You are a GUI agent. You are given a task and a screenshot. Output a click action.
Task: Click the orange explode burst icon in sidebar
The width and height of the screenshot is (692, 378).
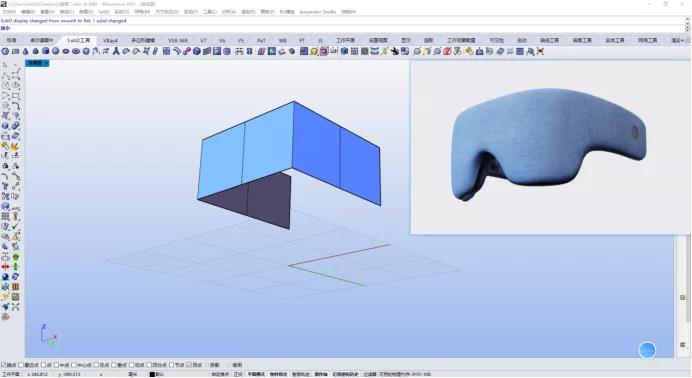[x=15, y=146]
